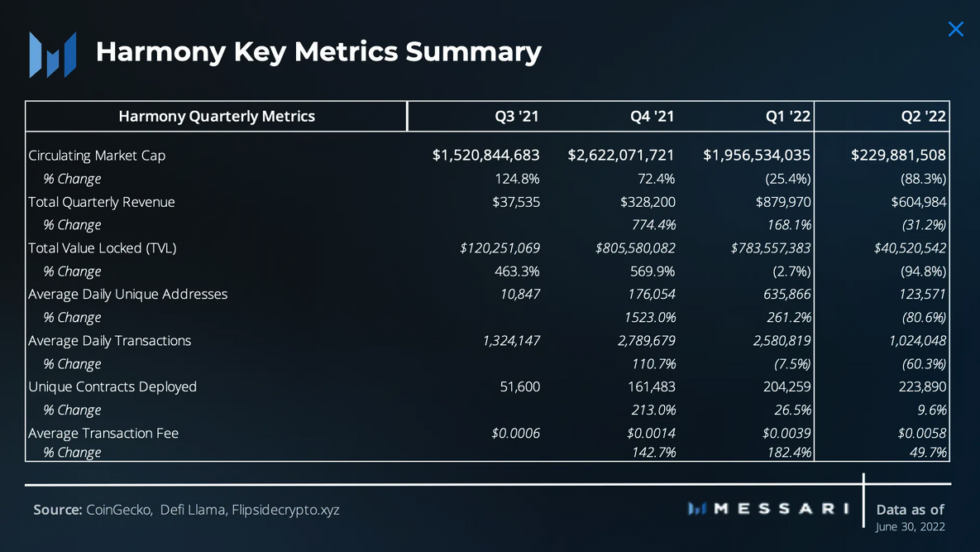Click 'Flipsidecrypto.xyz' in the source line
Viewport: 980px width, 552px height.
(x=285, y=510)
